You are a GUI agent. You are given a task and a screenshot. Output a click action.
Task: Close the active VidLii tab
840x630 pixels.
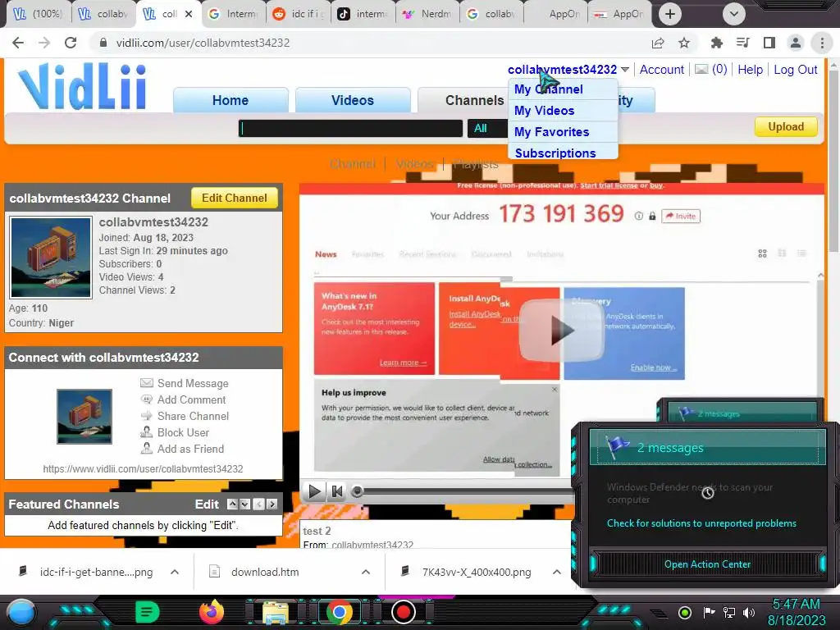(189, 14)
